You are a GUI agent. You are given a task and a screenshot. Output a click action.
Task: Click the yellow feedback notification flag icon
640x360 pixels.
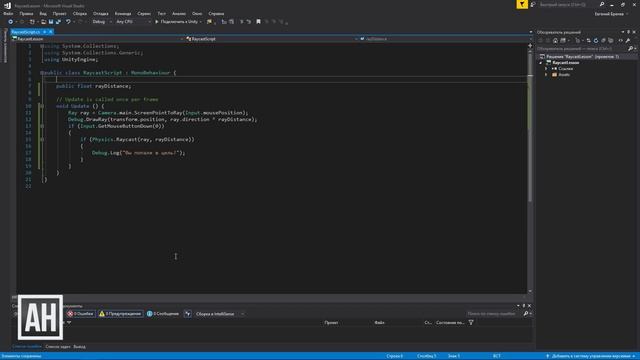tap(522, 4)
